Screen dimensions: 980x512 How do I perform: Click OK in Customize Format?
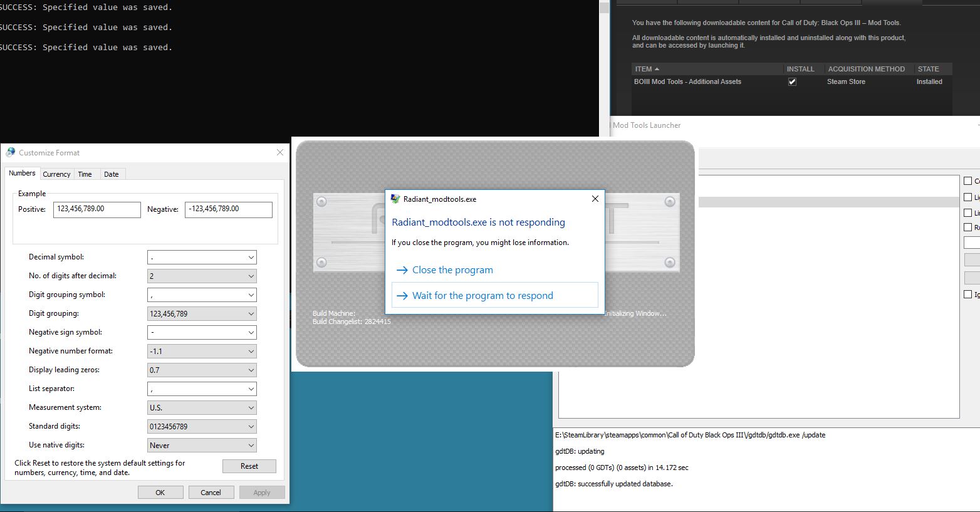coord(160,493)
